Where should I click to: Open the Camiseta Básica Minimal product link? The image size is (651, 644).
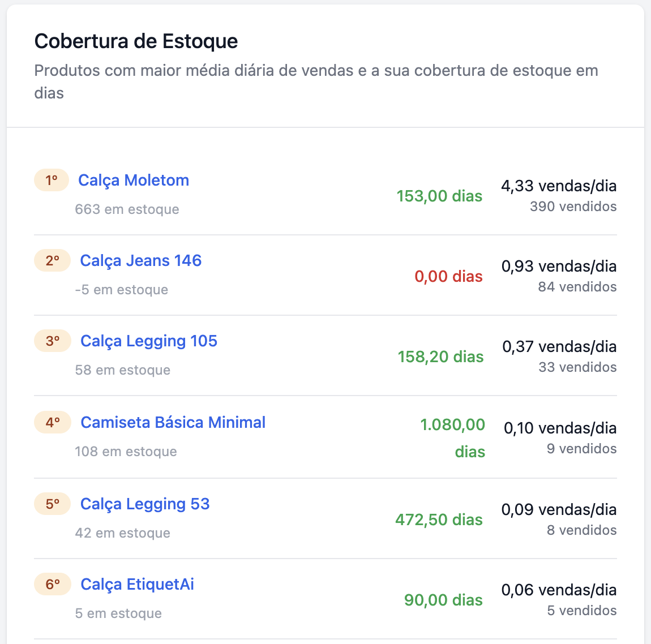click(173, 423)
